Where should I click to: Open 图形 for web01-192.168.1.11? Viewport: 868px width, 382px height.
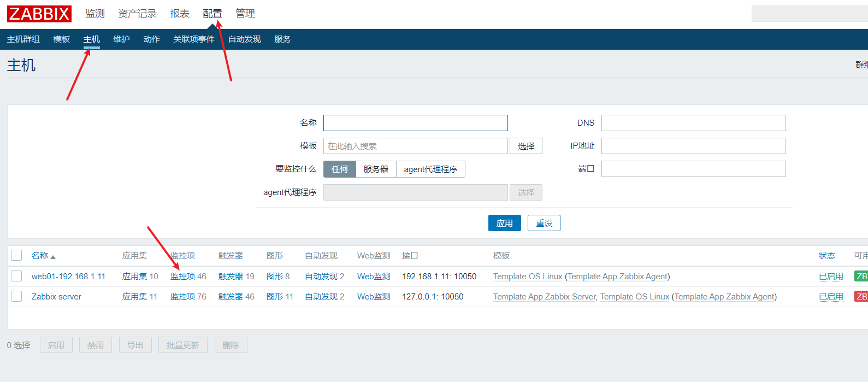click(275, 277)
